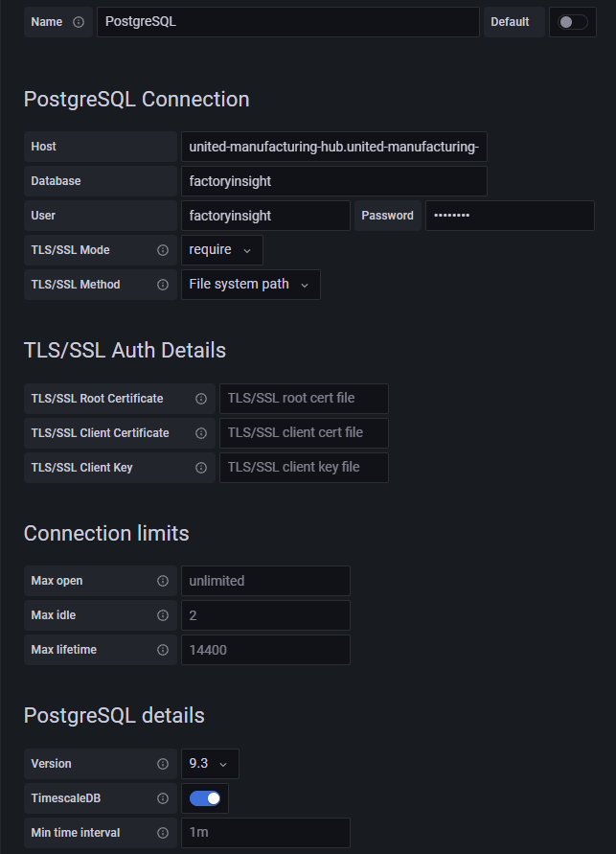Image resolution: width=616 pixels, height=854 pixels.
Task: Show info for TLS/SSL Client Certificate
Action: [x=201, y=433]
